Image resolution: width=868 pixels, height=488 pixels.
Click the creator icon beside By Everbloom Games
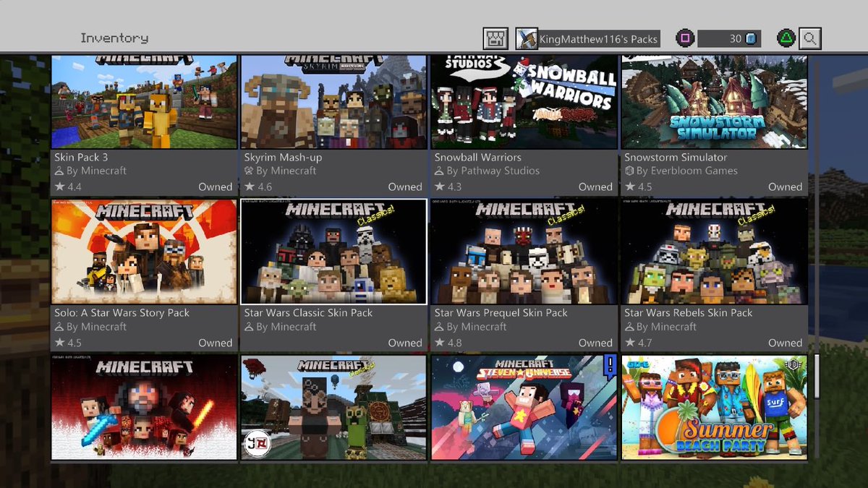(629, 171)
